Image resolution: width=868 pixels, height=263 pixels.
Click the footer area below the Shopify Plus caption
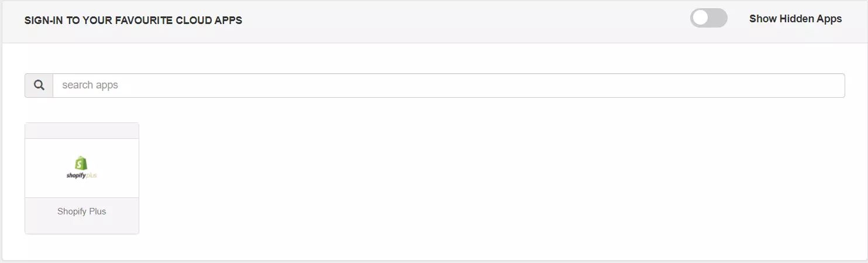pyautogui.click(x=81, y=226)
